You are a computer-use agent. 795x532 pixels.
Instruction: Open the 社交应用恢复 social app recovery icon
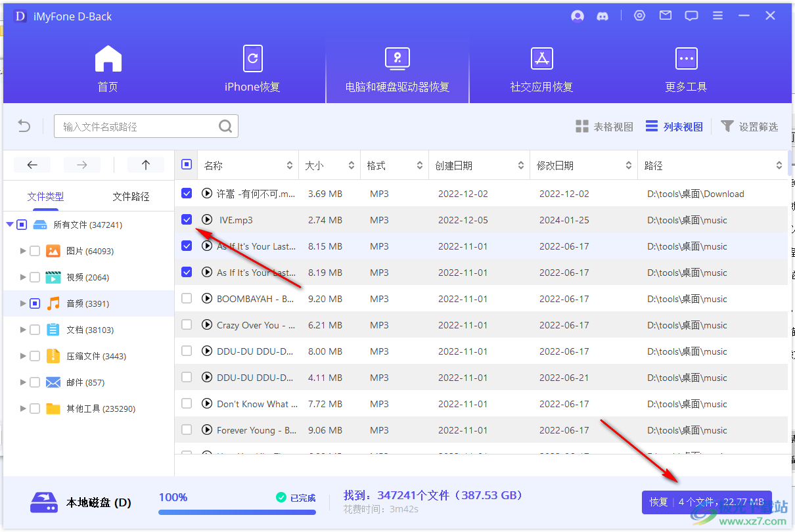[541, 59]
